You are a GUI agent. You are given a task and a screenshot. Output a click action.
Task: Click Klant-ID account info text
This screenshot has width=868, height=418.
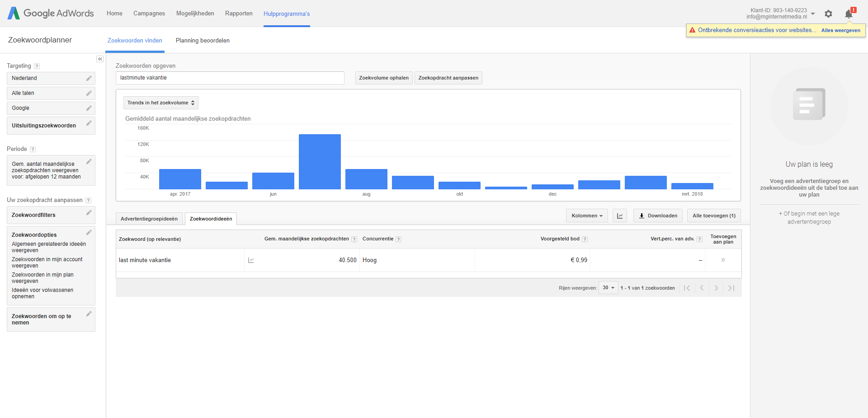click(778, 10)
